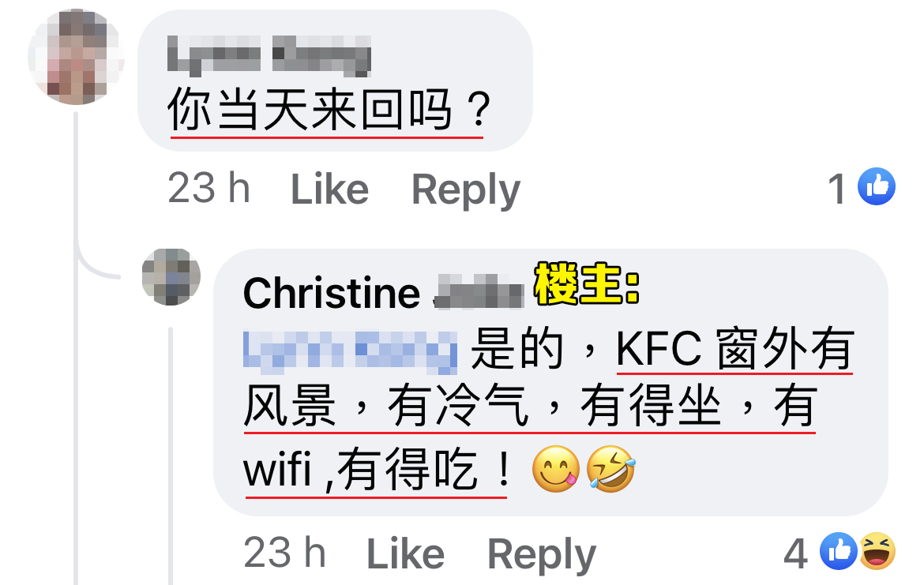Open the first commenter's blurred name link
This screenshot has height=585, width=924.
(x=269, y=56)
